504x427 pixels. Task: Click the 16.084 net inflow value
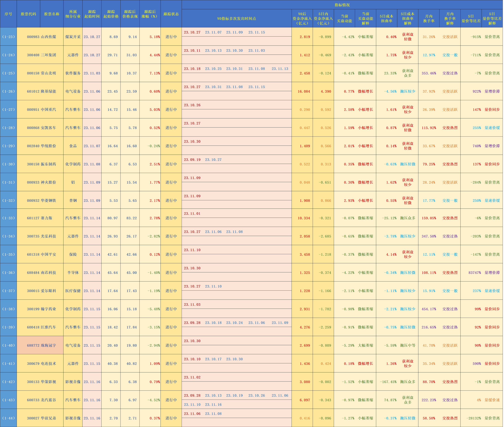(x=304, y=91)
